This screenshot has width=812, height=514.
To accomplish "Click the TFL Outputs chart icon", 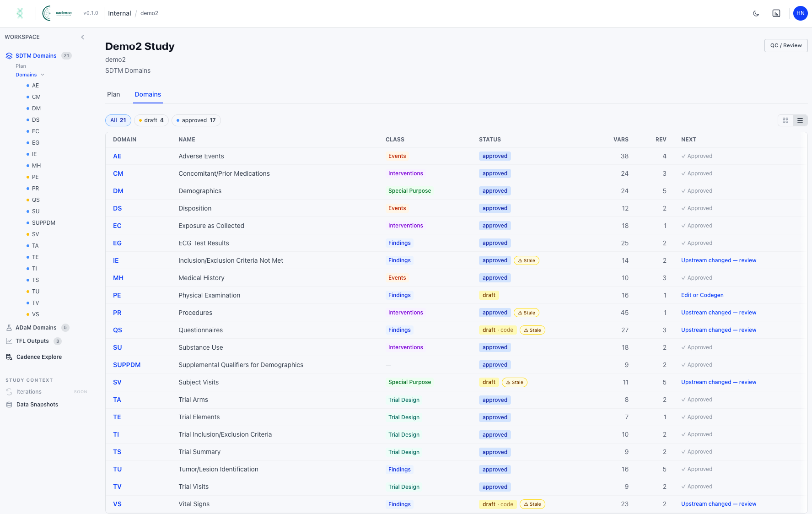I will click(x=9, y=341).
